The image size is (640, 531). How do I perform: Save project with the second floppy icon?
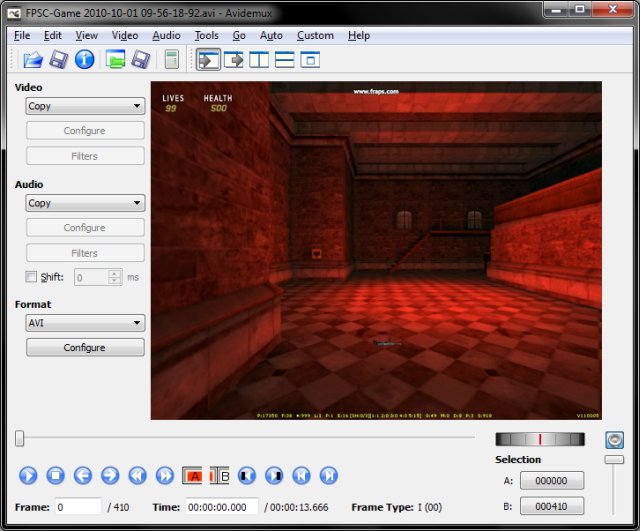point(141,60)
